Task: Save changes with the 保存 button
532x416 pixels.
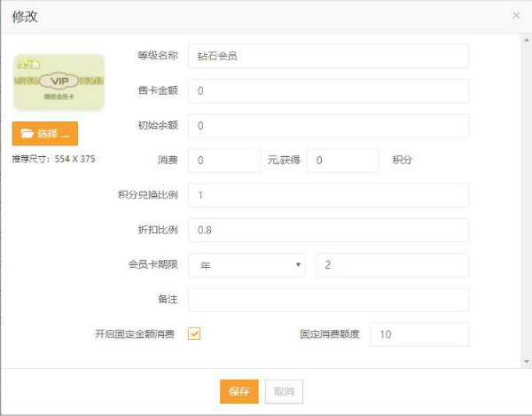Action: pos(239,391)
